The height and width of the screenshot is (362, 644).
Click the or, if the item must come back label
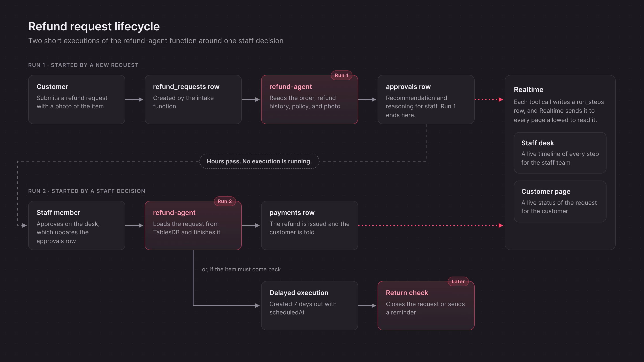[241, 269]
